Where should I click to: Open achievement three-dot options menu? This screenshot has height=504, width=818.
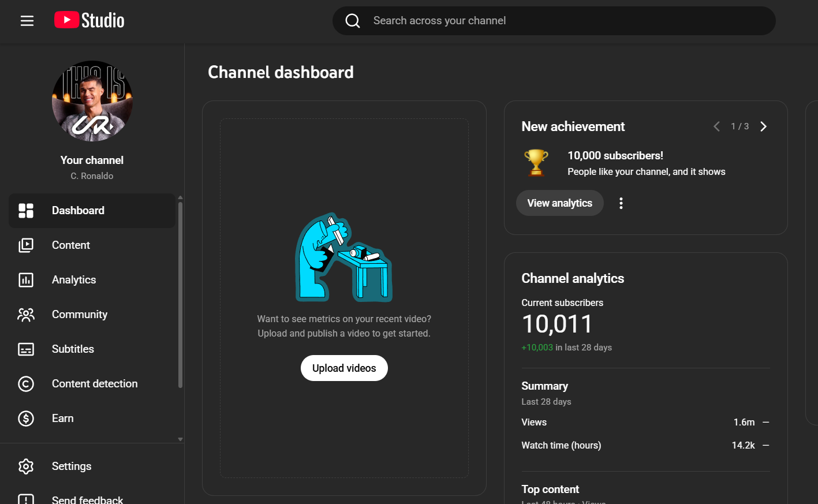(621, 203)
